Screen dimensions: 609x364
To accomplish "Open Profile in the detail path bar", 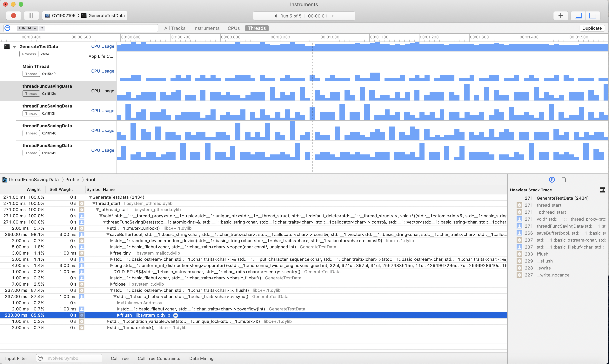I will [72, 179].
